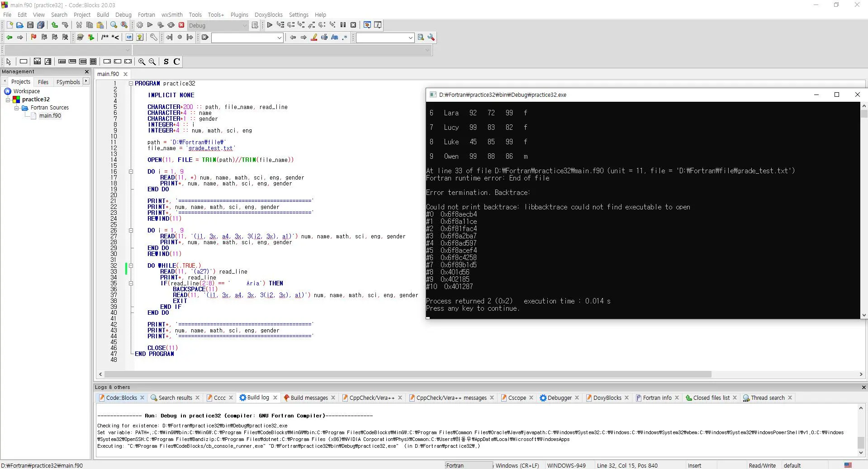Switch to the Build messages tab
The height and width of the screenshot is (469, 868).
pos(309,398)
